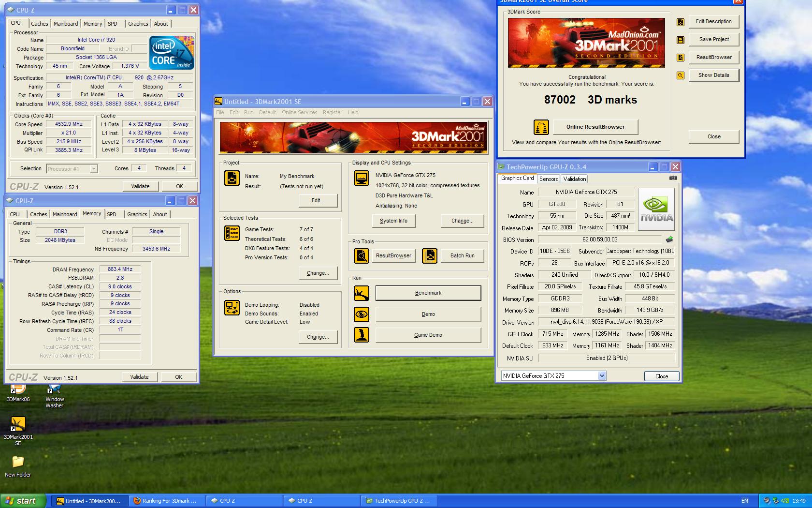Click Validate in the top CPU-Z window
This screenshot has height=508, width=812.
(140, 186)
